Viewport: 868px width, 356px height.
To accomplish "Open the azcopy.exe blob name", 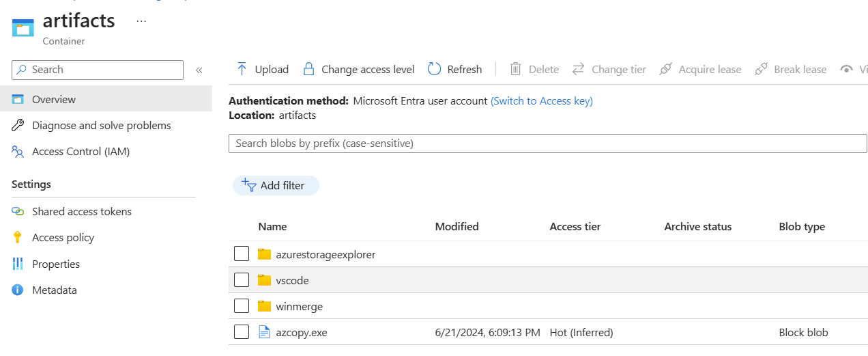I will (x=302, y=333).
